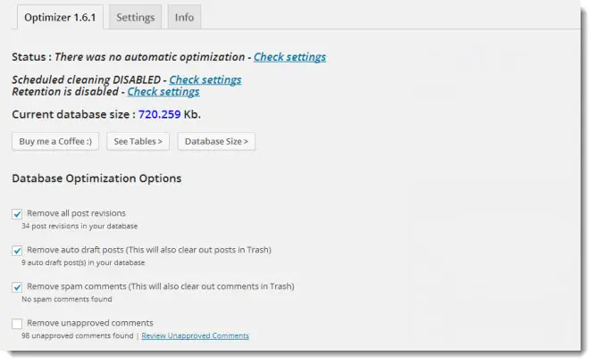Open Check settings link for Scheduled cleaning
The image size is (594, 364).
pyautogui.click(x=205, y=79)
